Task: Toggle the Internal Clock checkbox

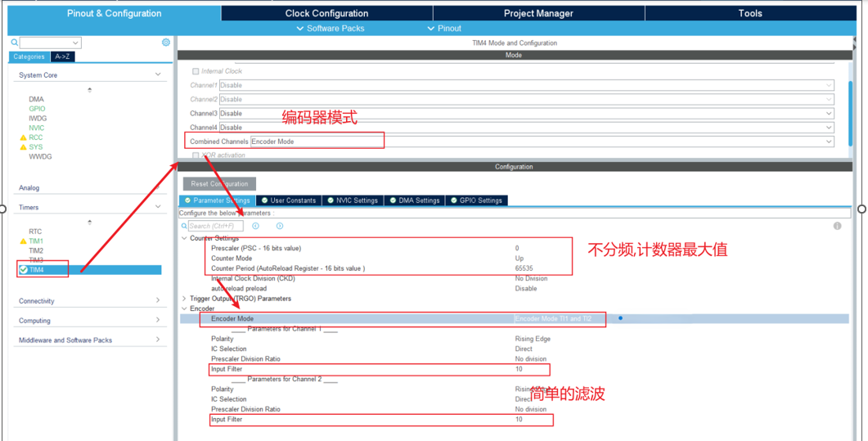Action: tap(196, 71)
